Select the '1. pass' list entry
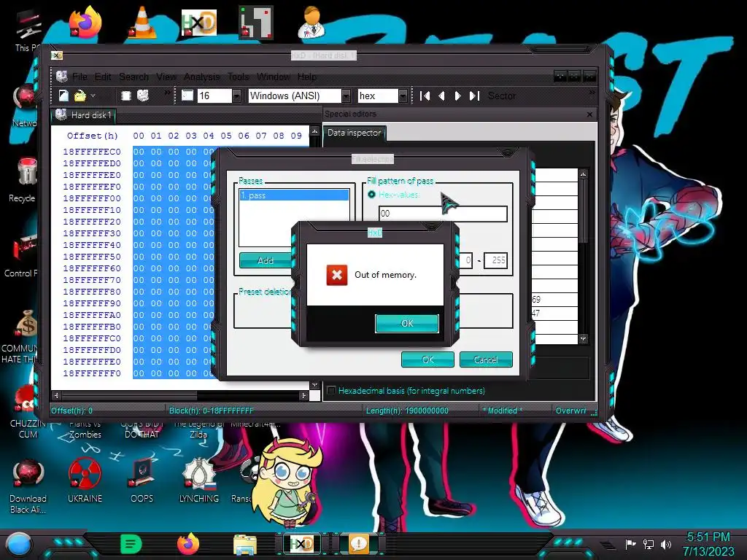 pyautogui.click(x=295, y=195)
